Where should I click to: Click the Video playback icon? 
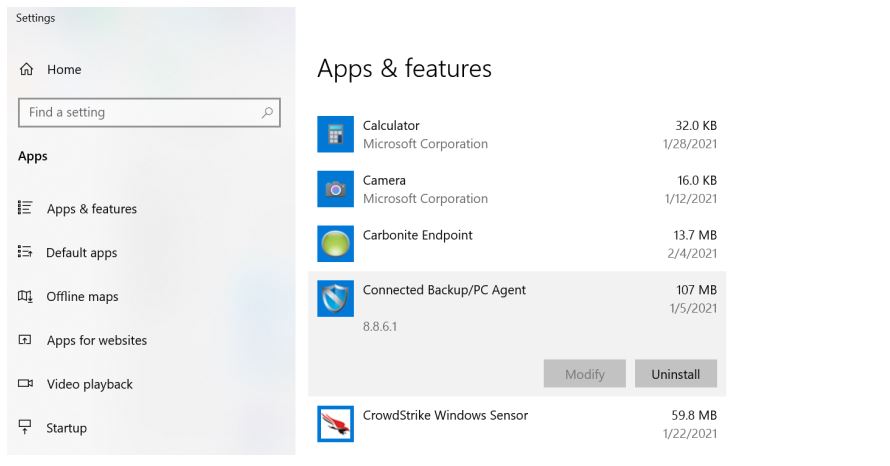26,384
